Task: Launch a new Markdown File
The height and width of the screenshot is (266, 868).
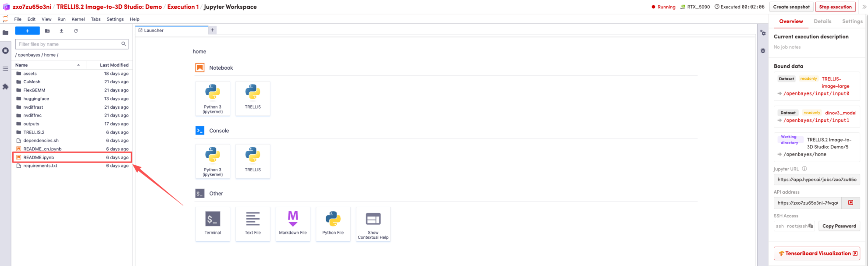Action: coord(293,223)
